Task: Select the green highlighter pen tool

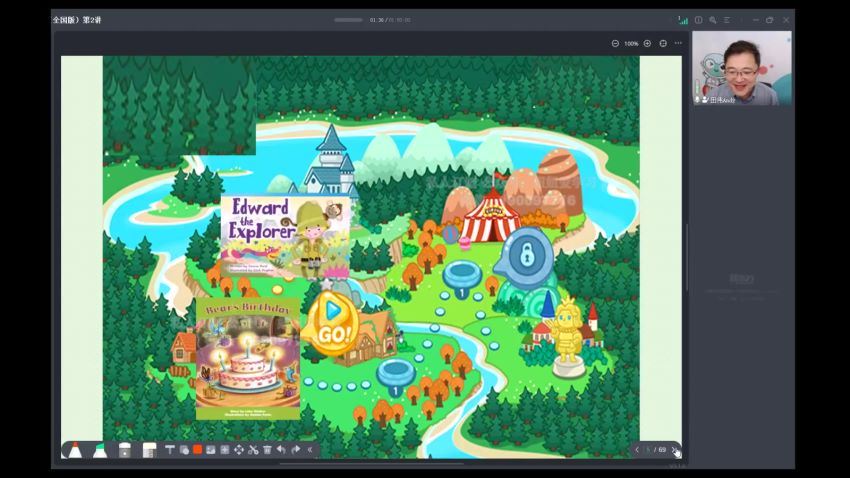Action: coord(100,450)
